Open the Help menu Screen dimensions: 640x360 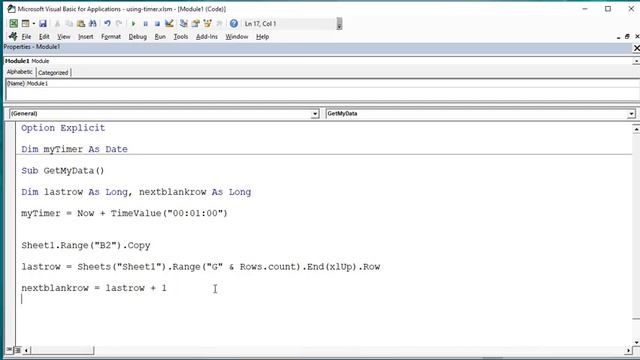(x=262, y=37)
